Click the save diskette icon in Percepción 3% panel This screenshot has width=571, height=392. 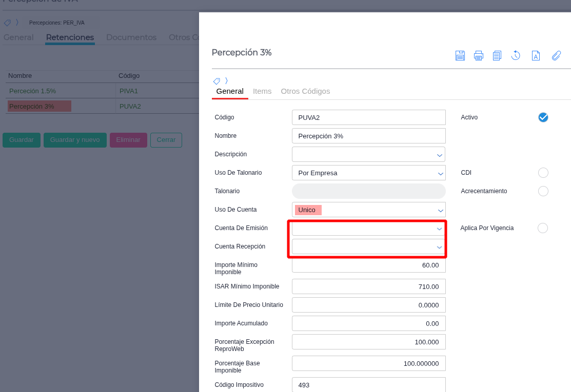460,56
